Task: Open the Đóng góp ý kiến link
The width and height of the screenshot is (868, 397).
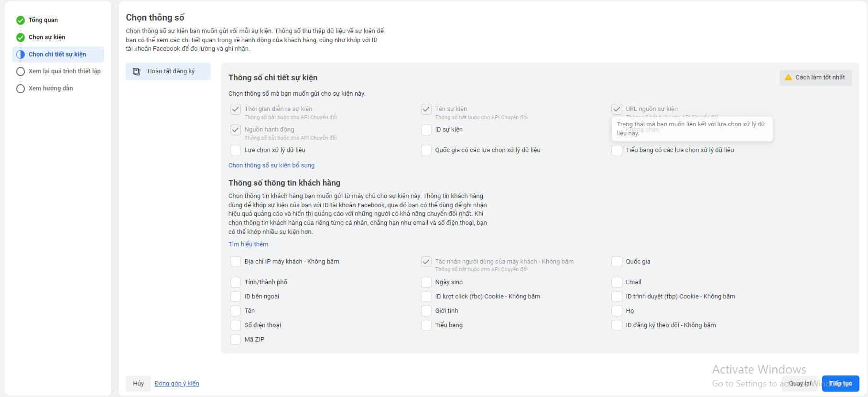Action: 177,384
